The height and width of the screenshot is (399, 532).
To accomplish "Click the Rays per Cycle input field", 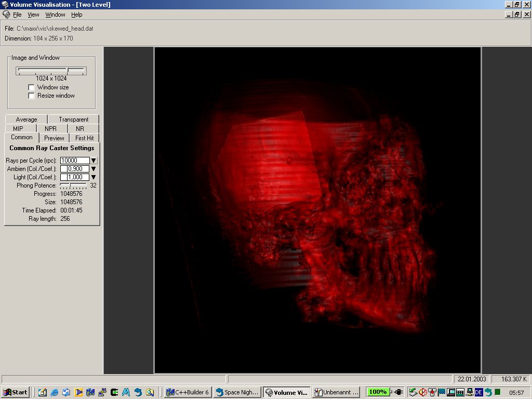I will point(75,161).
